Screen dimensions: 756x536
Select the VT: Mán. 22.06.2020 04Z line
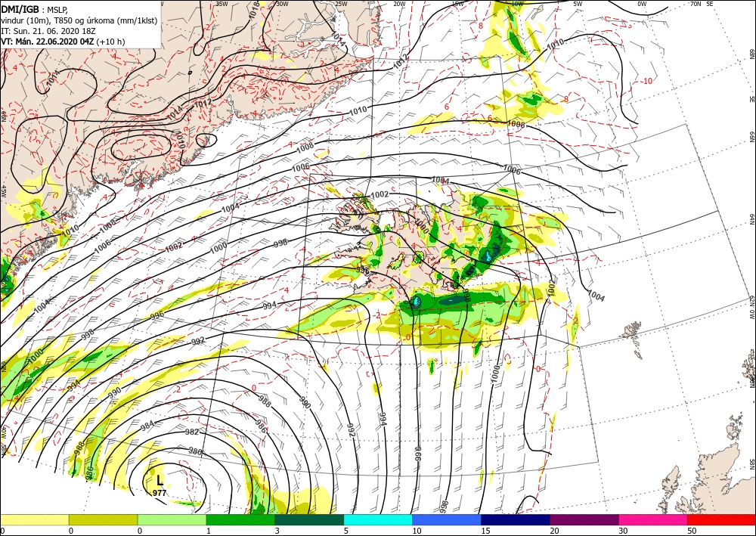[63, 42]
